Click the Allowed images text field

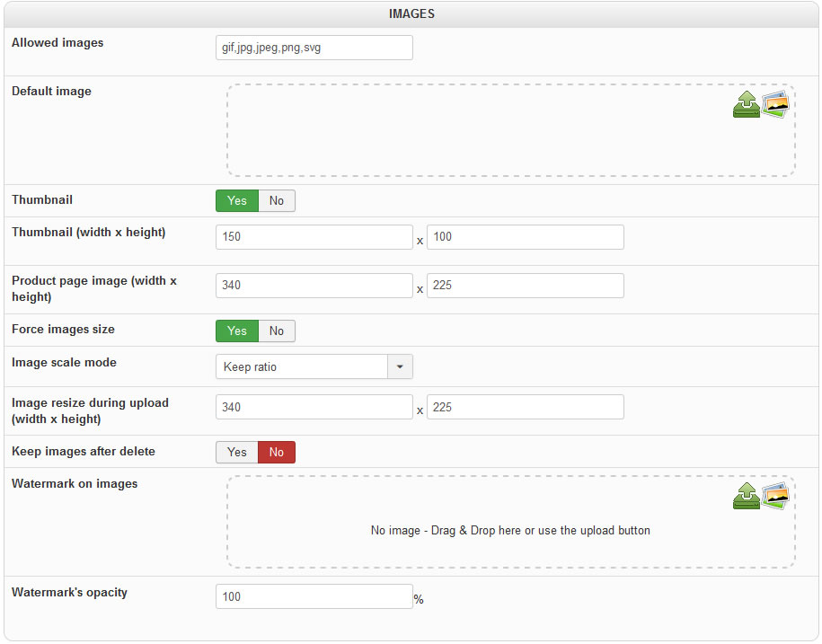(314, 48)
